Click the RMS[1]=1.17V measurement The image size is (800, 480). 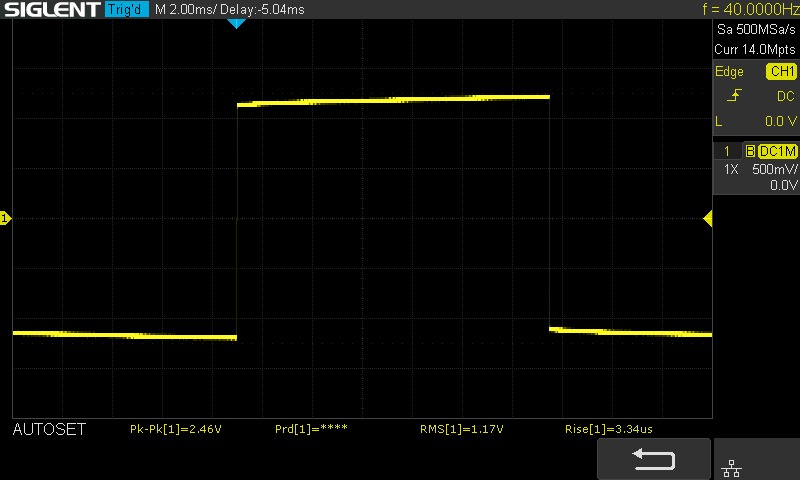click(462, 429)
